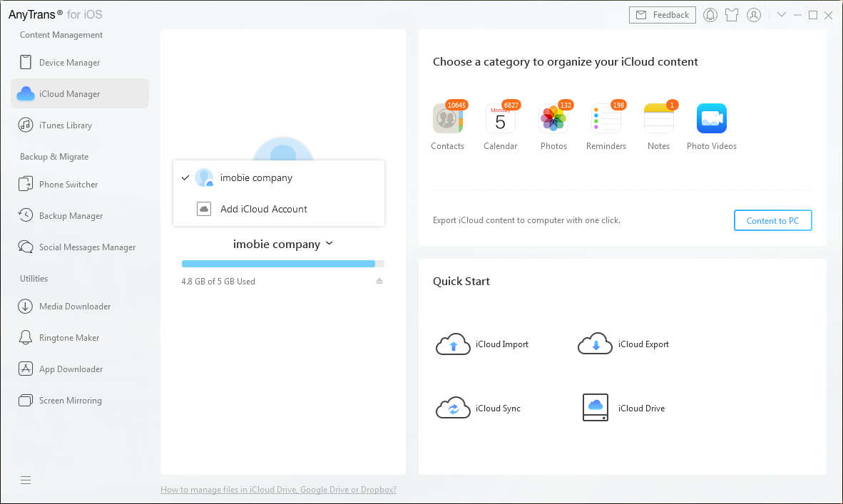Image resolution: width=843 pixels, height=504 pixels.
Task: Open the hamburger menu at bottom left
Action: pos(26,480)
